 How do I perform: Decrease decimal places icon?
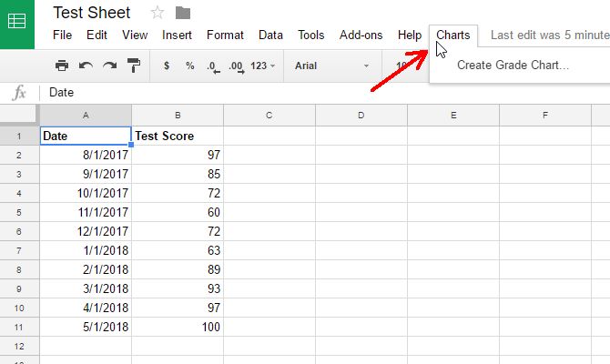[x=213, y=66]
